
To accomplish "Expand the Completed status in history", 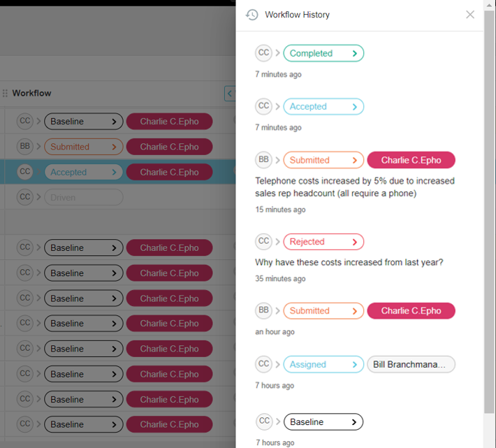I will point(356,53).
